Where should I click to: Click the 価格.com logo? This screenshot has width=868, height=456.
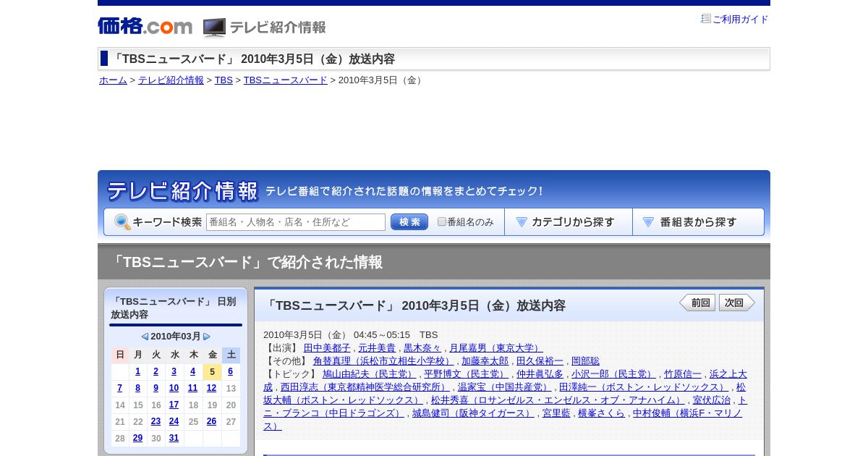point(145,27)
